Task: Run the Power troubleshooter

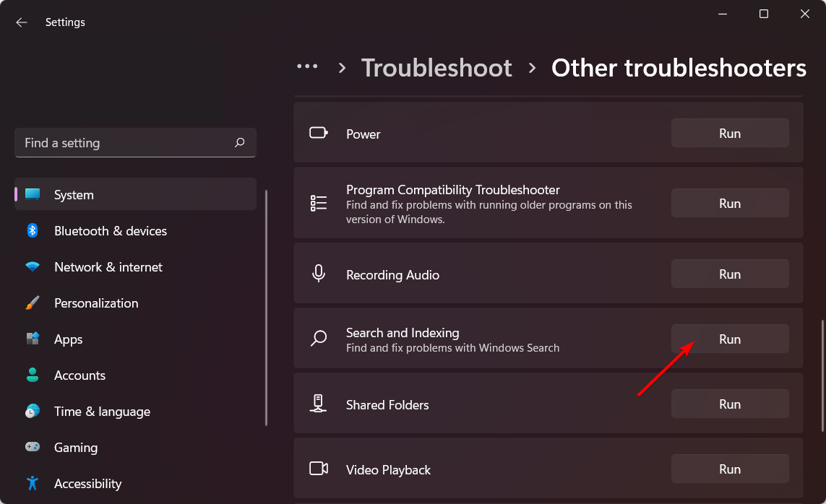Action: pos(730,133)
